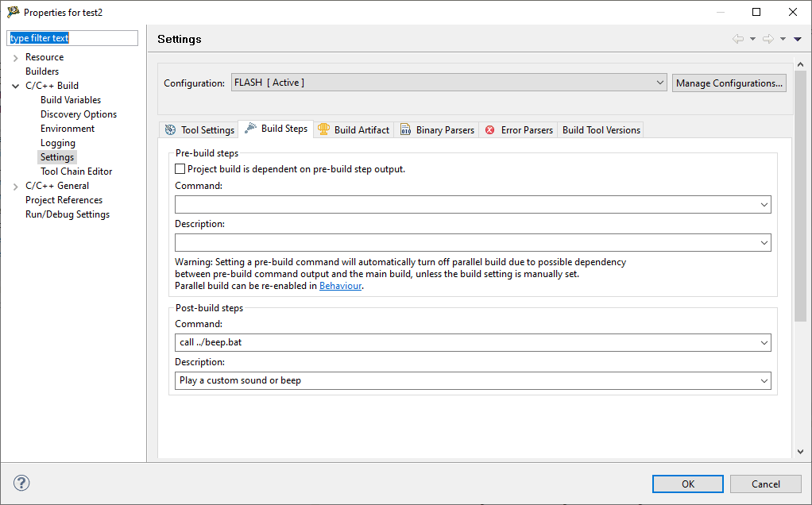Click the Error Parsers red icon
Viewport: 812px width, 505px height.
click(x=490, y=130)
